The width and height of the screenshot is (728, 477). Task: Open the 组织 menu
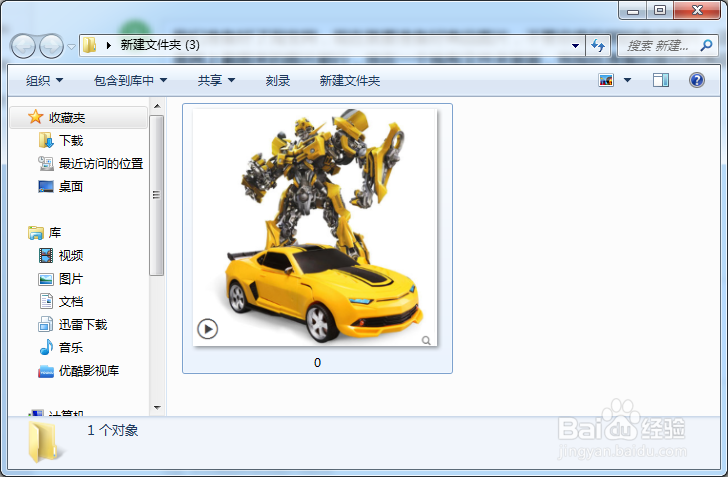(x=44, y=80)
